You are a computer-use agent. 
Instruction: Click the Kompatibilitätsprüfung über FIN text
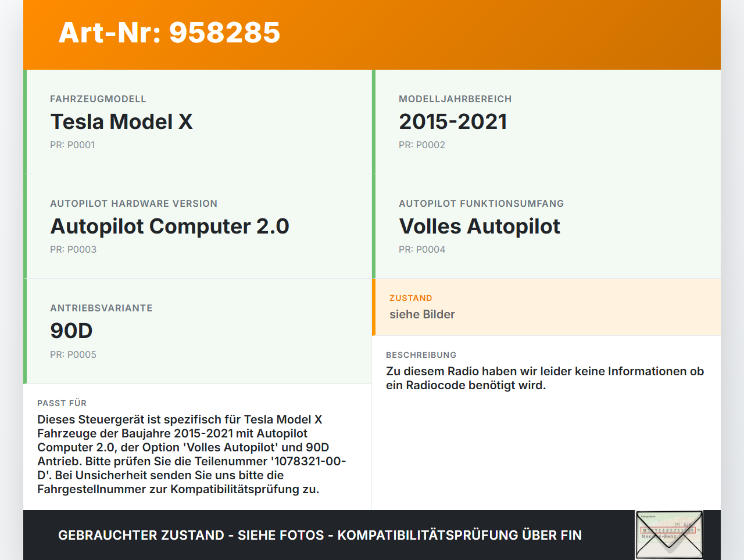coord(460,535)
